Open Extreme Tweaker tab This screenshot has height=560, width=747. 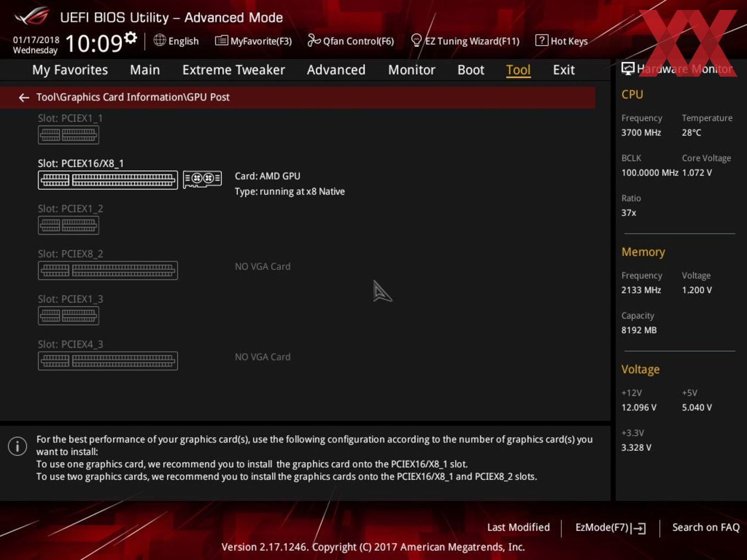[233, 70]
